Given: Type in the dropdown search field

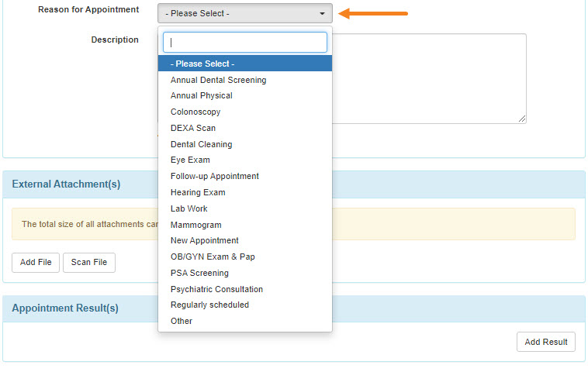Looking at the screenshot, I should (x=244, y=43).
